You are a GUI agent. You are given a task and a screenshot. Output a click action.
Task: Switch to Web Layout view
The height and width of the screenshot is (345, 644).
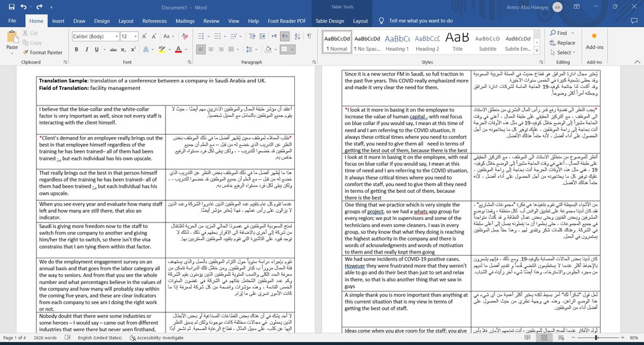[x=561, y=337]
